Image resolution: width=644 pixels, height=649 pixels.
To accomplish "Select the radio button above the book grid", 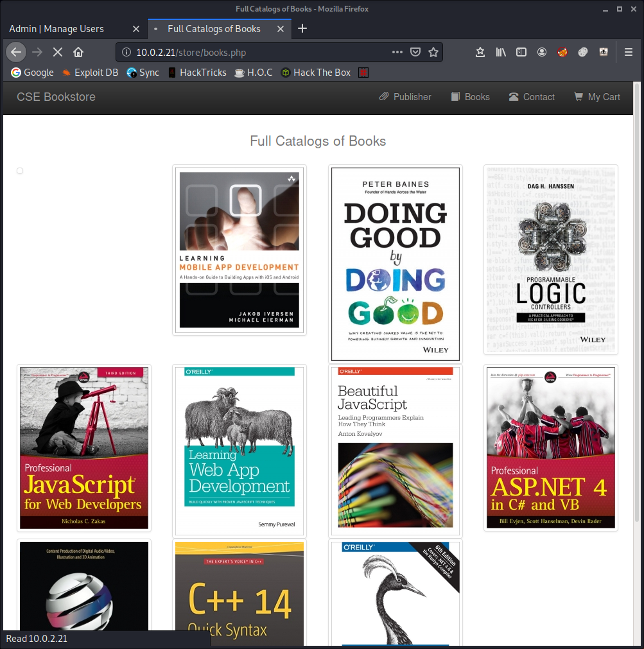I will tap(19, 171).
